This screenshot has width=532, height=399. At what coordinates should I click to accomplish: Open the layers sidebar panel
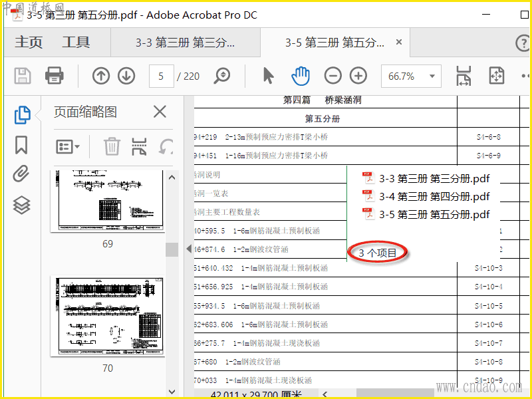coord(22,205)
